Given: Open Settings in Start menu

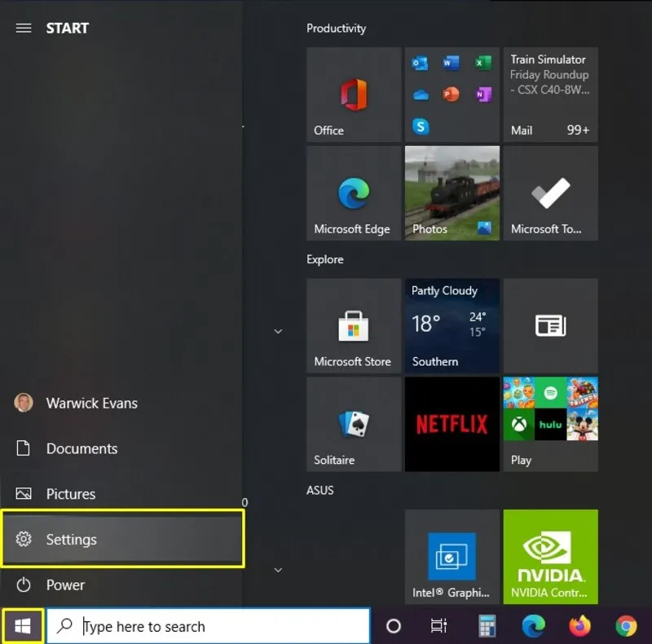Looking at the screenshot, I should pos(123,539).
